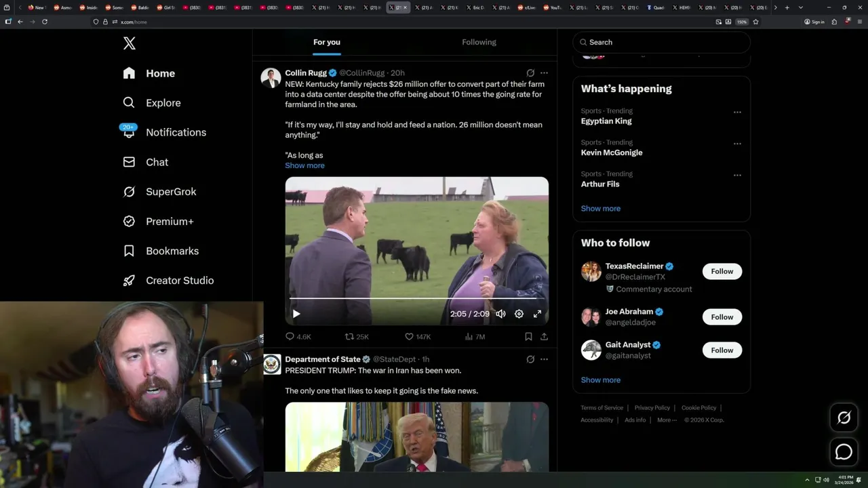868x488 pixels.
Task: View analytics of Collin Rugg post (7M)
Action: (x=475, y=336)
